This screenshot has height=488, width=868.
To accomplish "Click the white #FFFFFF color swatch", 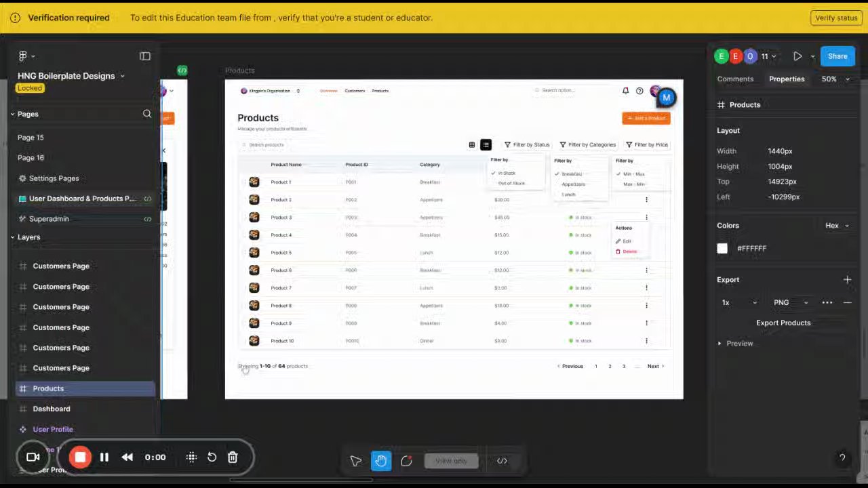I will click(722, 249).
